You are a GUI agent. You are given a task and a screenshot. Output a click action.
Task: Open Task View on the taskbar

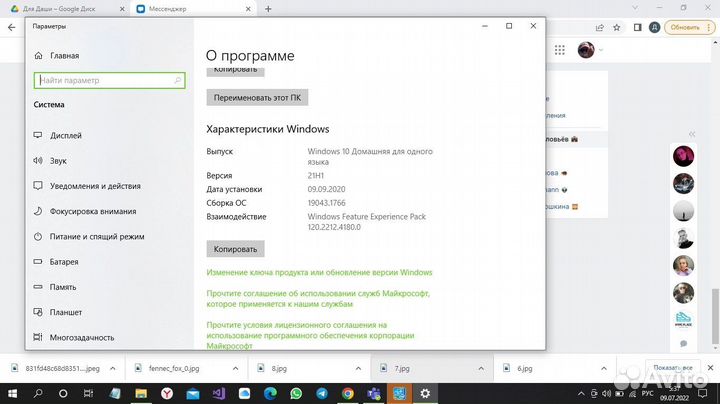pyautogui.click(x=88, y=393)
